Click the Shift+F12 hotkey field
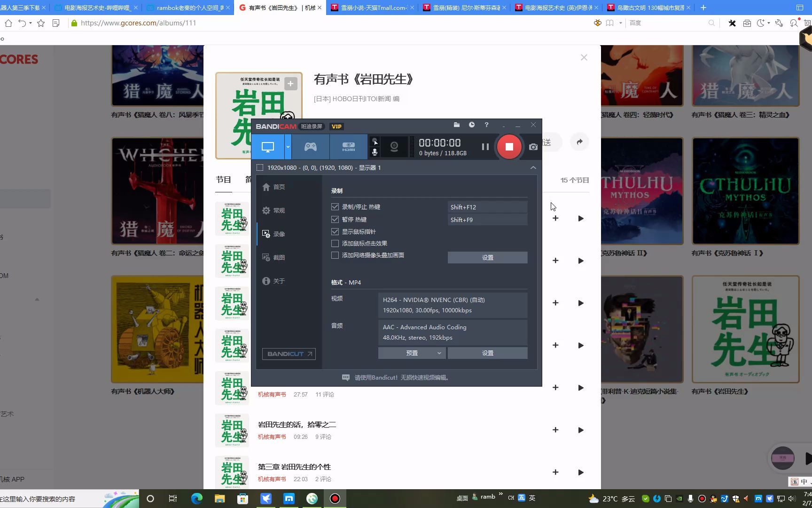The height and width of the screenshot is (508, 812). (x=487, y=207)
